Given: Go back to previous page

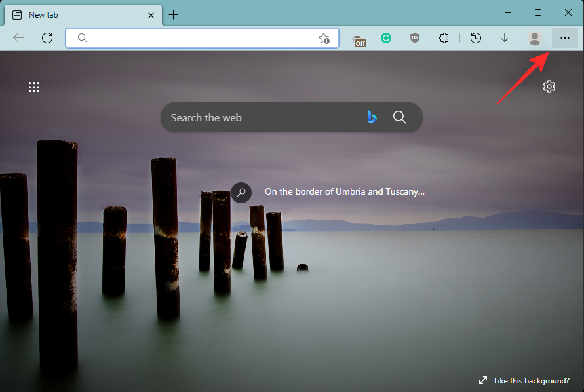Looking at the screenshot, I should [x=18, y=38].
